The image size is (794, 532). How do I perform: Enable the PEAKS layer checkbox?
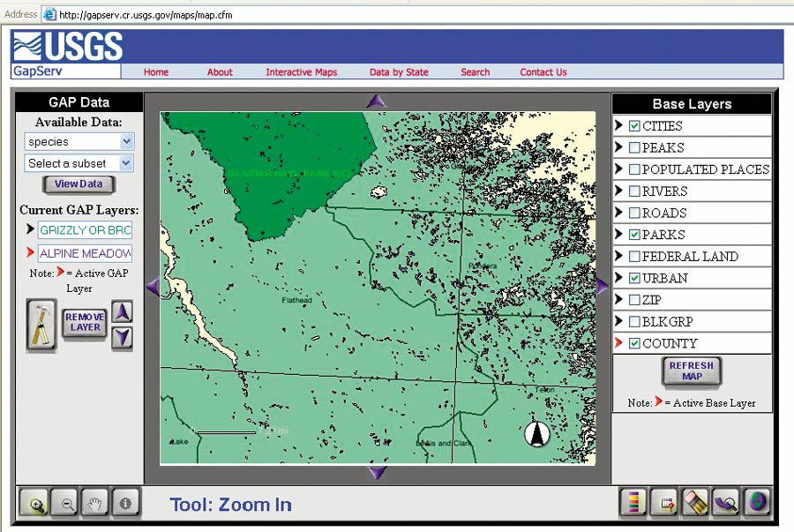point(634,147)
